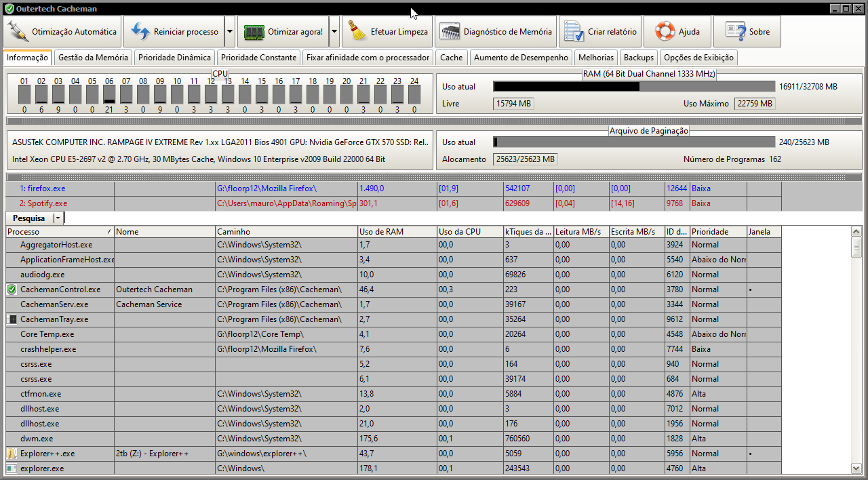Image resolution: width=868 pixels, height=480 pixels.
Task: Click the Explorer++.exe folder icon
Action: 12,454
